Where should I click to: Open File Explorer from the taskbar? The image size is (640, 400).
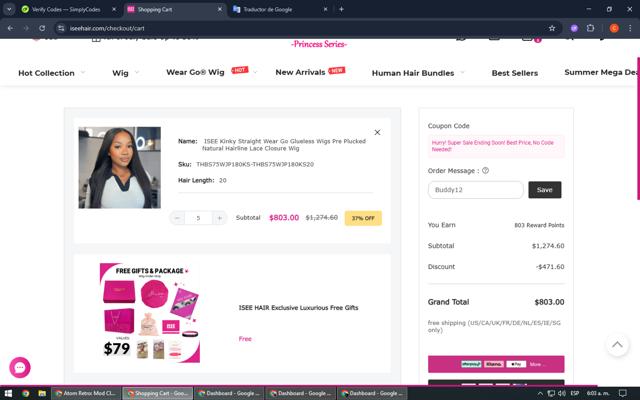pyautogui.click(x=42, y=393)
